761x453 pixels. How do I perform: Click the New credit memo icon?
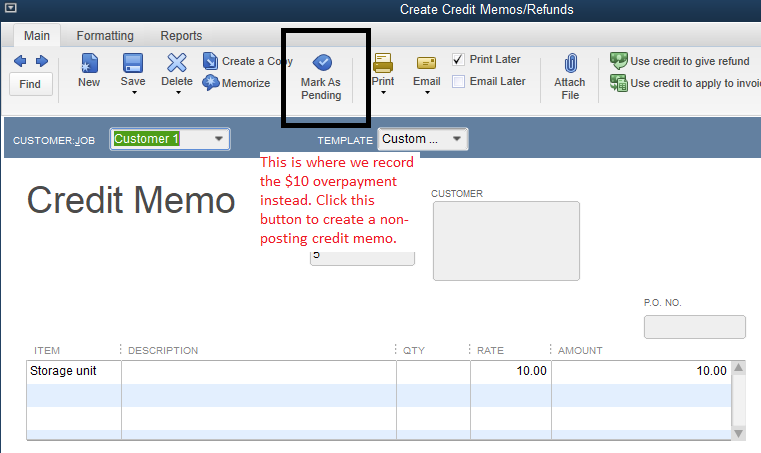tap(89, 64)
